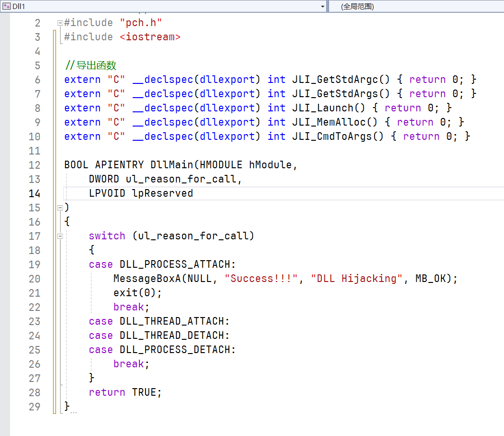Click DLL_THREAD_ATTACH case label

coord(172,321)
